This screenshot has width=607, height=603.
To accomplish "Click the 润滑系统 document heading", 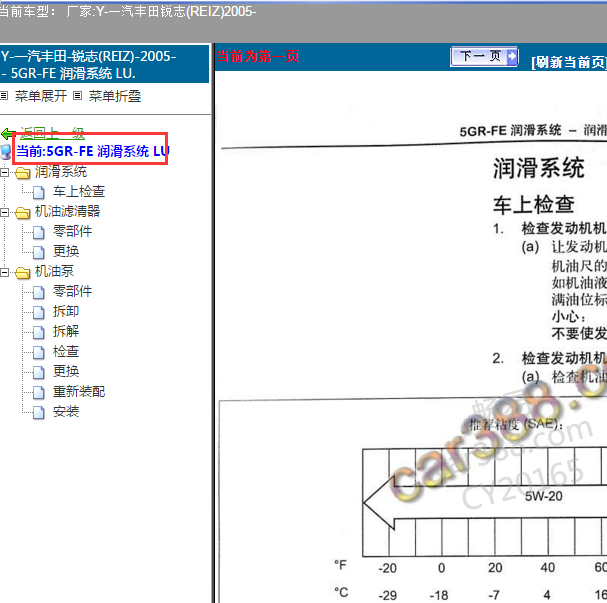I will [538, 168].
